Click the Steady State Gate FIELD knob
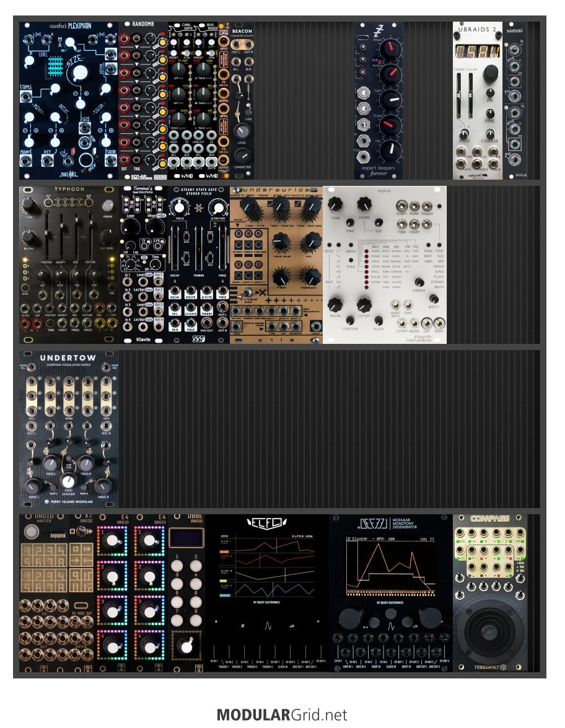Screen dimensions: 565x728 pos(180,207)
